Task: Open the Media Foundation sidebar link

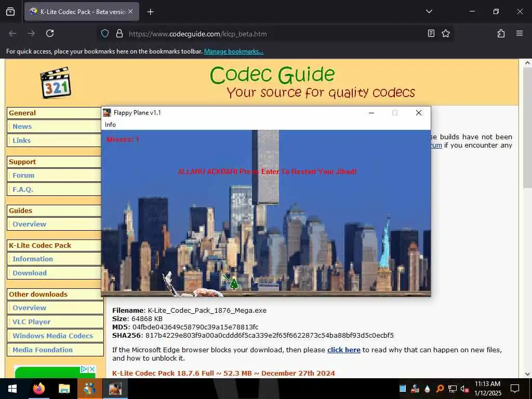Action: coord(43,350)
